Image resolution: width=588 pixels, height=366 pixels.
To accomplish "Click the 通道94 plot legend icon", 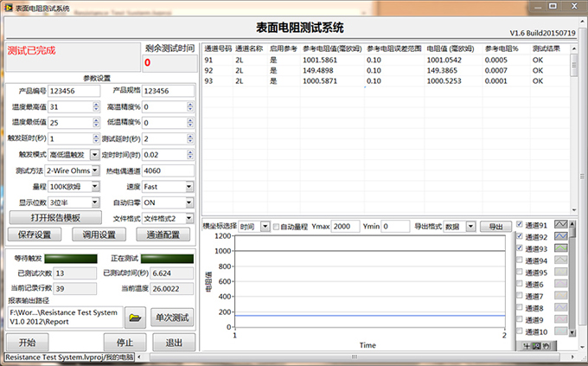I will [x=560, y=260].
